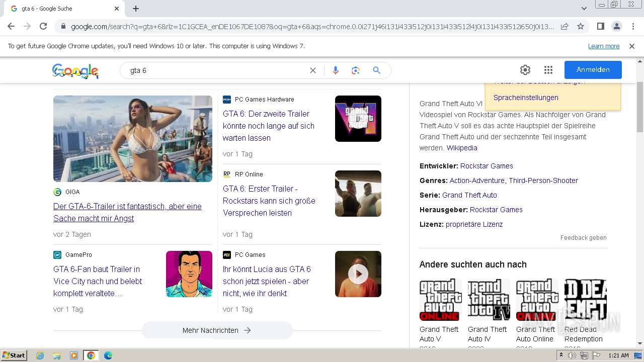Viewport: 644px width, 362px height.
Task: Open GamePro Vice City fan trailer article
Action: [98, 281]
